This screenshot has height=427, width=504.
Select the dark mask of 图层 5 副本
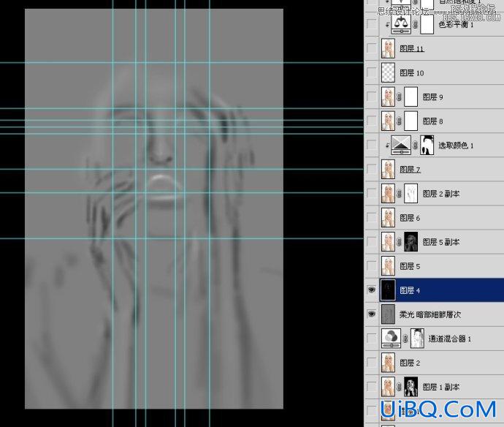[411, 242]
